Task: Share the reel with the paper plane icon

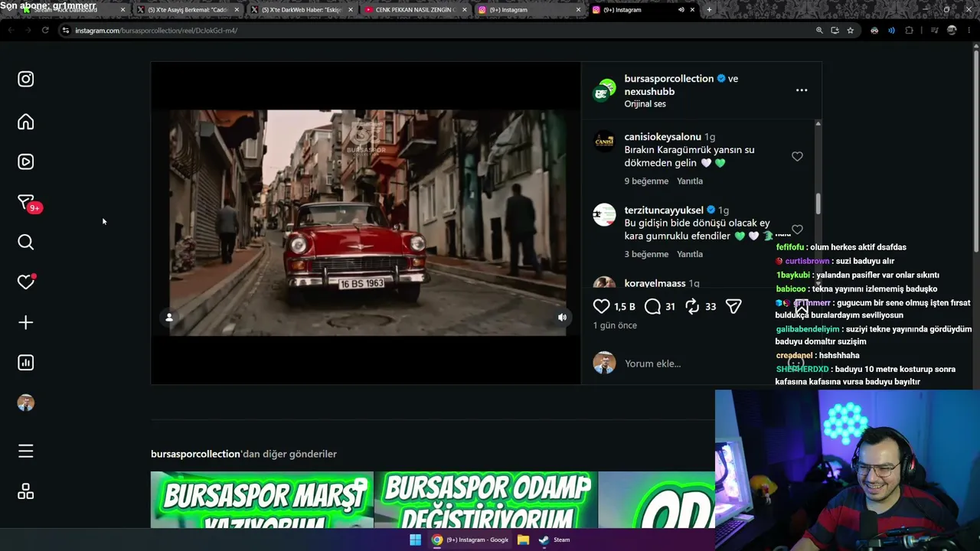Action: tap(733, 306)
